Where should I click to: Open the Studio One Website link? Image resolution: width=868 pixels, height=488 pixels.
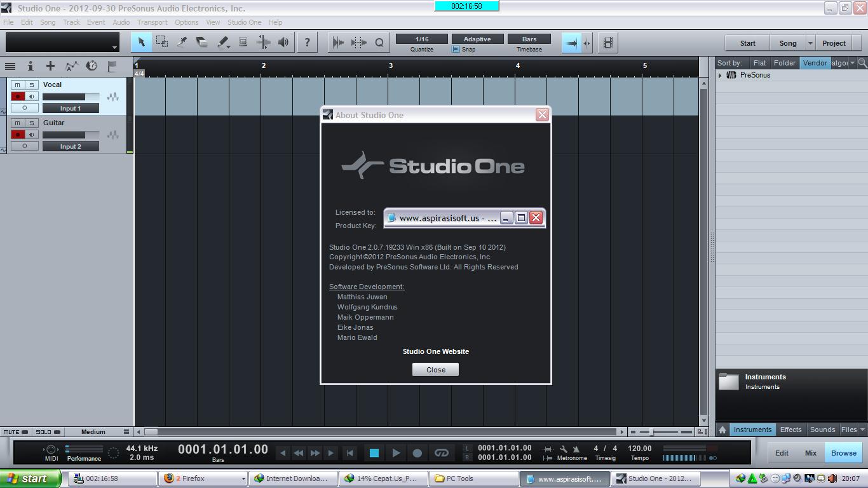[x=436, y=351]
